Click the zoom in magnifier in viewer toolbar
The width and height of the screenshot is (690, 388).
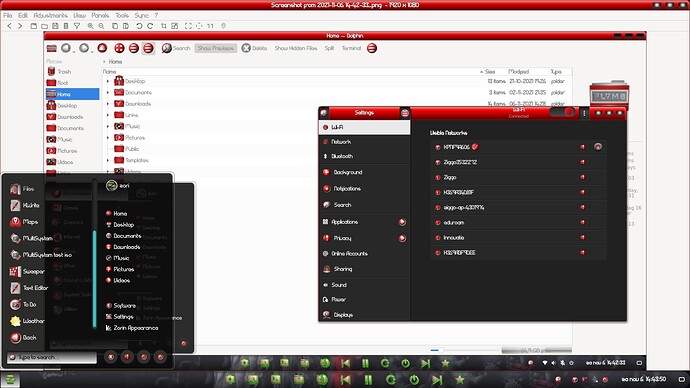90,26
